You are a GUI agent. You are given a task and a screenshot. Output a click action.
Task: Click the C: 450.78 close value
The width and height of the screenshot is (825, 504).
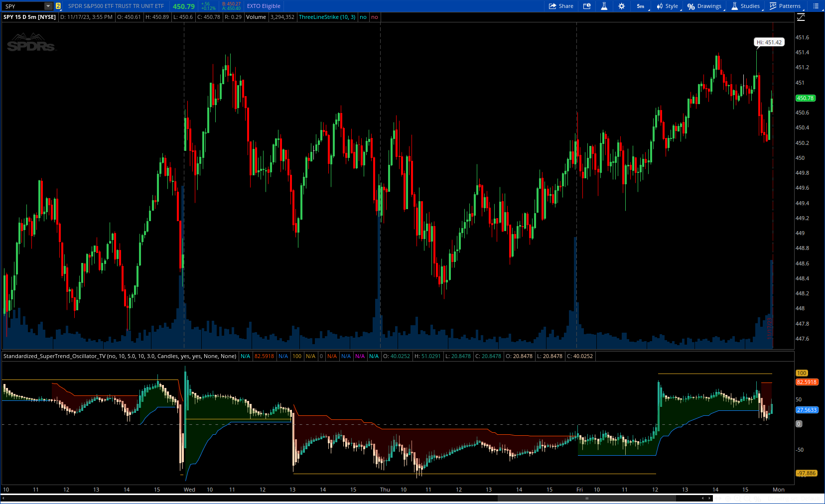[x=209, y=17]
